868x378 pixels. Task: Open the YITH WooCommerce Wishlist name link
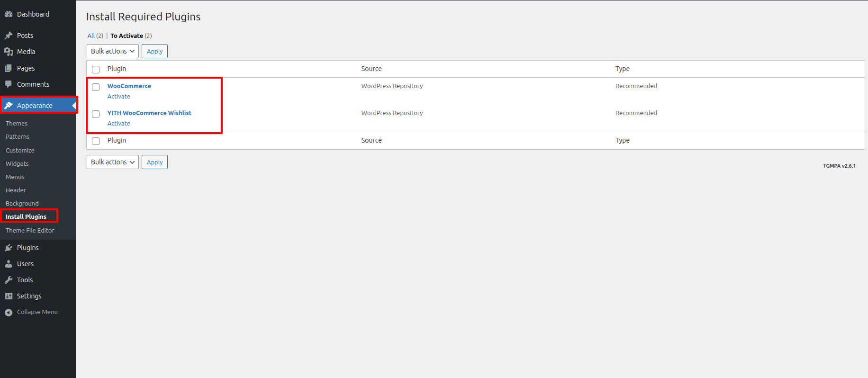(149, 113)
